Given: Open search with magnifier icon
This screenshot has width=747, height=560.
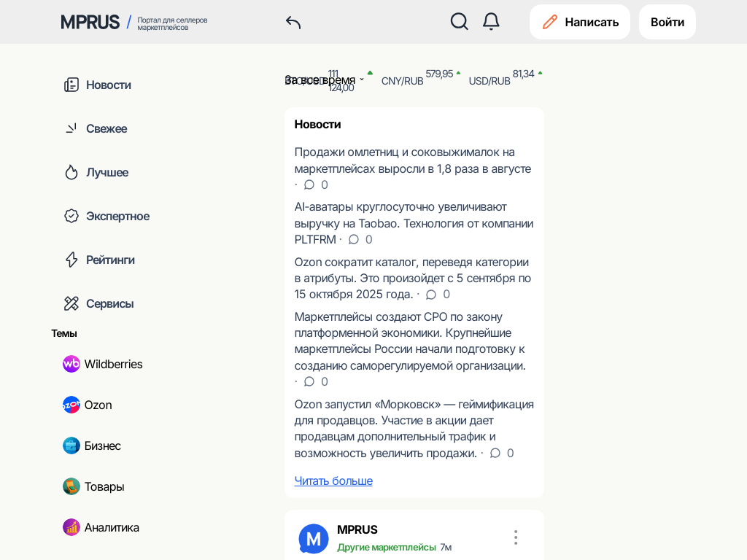Looking at the screenshot, I should coord(460,21).
